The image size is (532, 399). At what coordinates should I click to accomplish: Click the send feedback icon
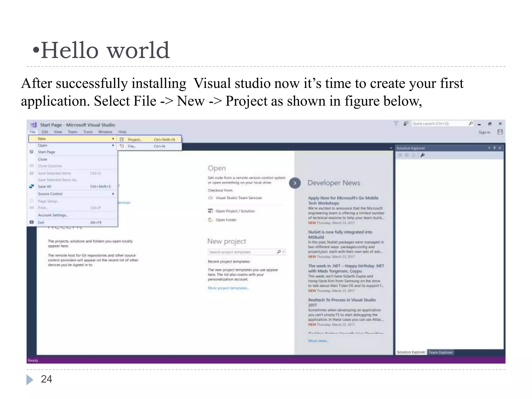tap(406, 124)
